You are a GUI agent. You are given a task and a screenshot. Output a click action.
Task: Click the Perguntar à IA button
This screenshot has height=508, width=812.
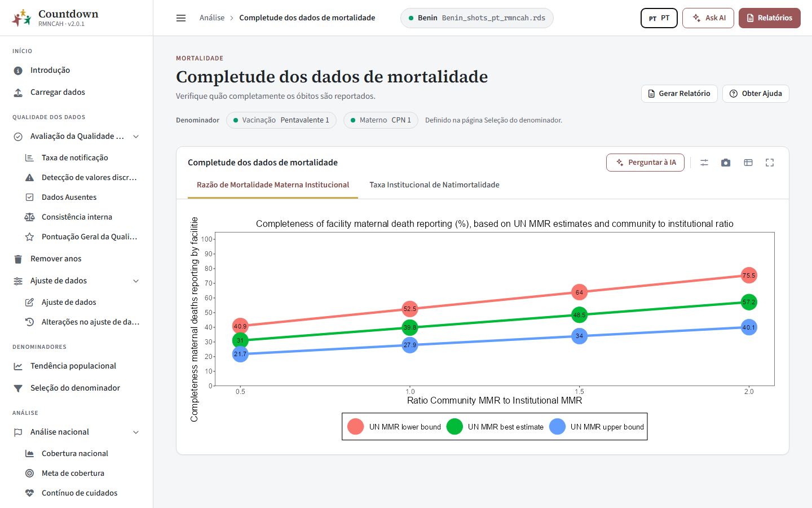coord(645,163)
